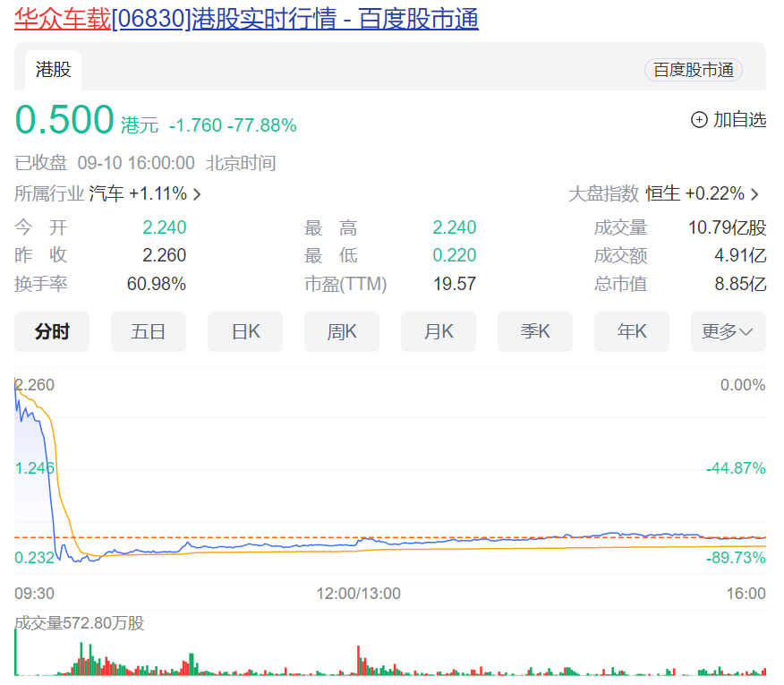Click the 百度股市通 badge button
Image resolution: width=784 pixels, height=685 pixels.
693,70
